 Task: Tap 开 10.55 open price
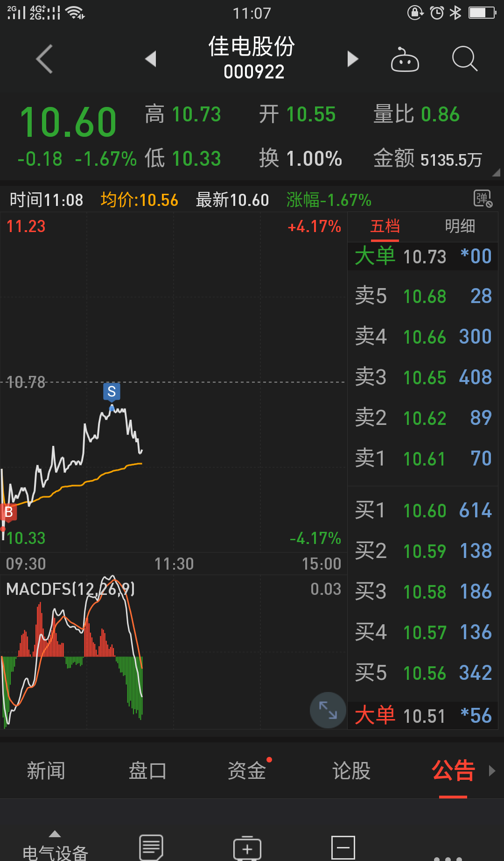point(297,115)
